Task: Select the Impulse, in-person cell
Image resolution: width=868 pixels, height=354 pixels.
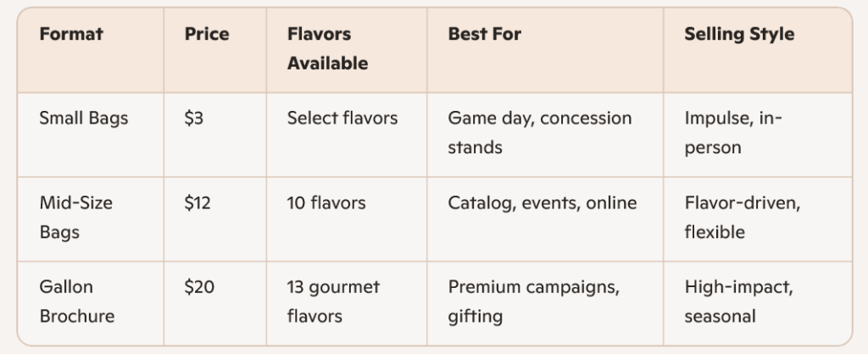Action: (x=733, y=133)
